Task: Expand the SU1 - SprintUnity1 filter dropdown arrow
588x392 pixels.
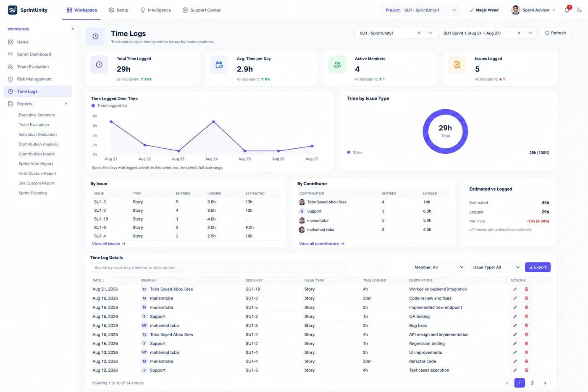Action: click(430, 33)
